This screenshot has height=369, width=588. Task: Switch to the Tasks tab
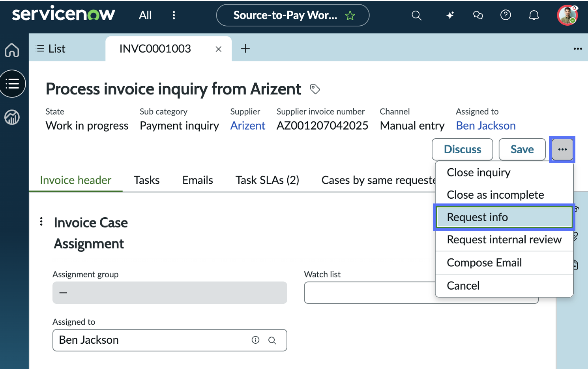pyautogui.click(x=147, y=180)
